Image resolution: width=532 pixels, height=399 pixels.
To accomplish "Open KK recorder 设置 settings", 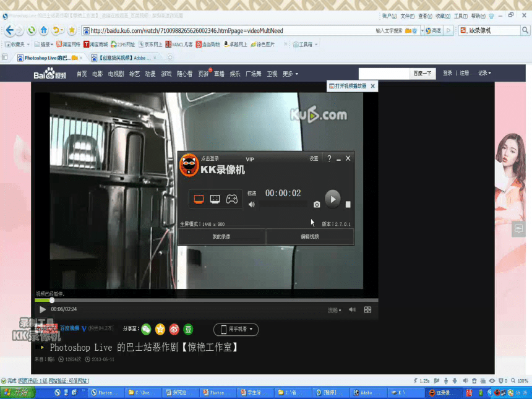I will [314, 158].
